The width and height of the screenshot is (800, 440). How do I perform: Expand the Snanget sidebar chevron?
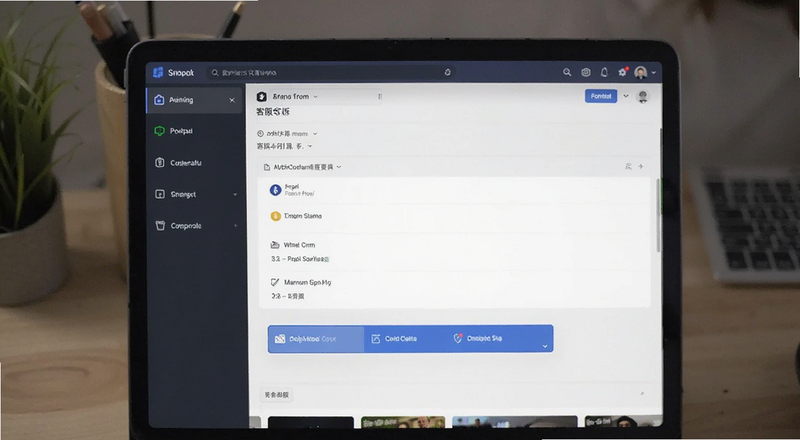pyautogui.click(x=235, y=194)
